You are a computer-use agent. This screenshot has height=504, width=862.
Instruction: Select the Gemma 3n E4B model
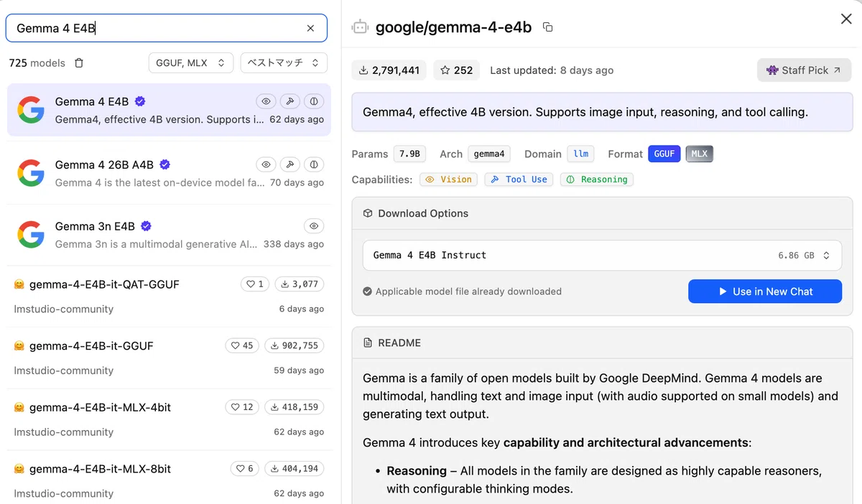[169, 235]
